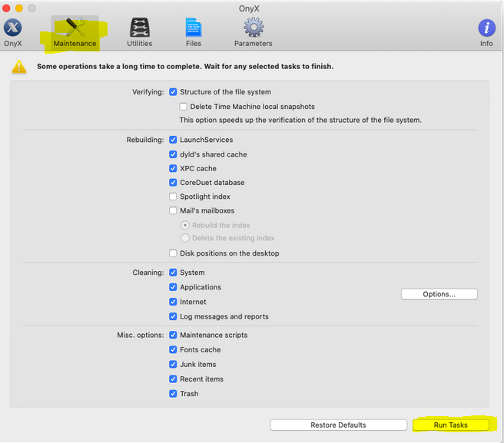
Task: Uncheck Maintenance scripts option
Action: click(173, 335)
